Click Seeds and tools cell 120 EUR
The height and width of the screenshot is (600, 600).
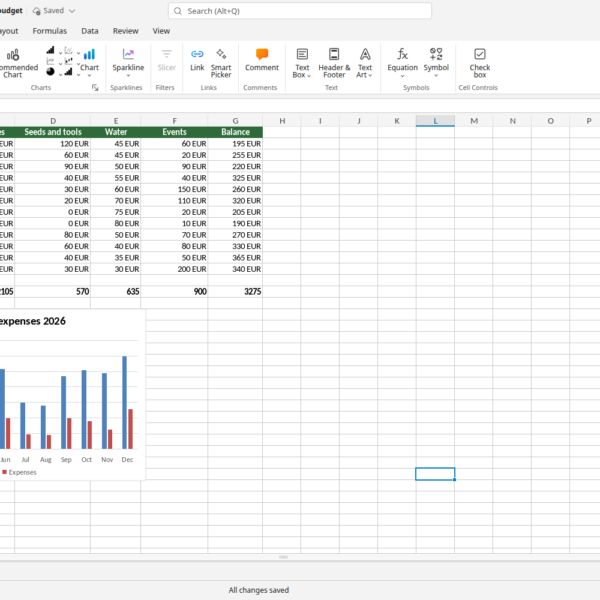coord(53,144)
